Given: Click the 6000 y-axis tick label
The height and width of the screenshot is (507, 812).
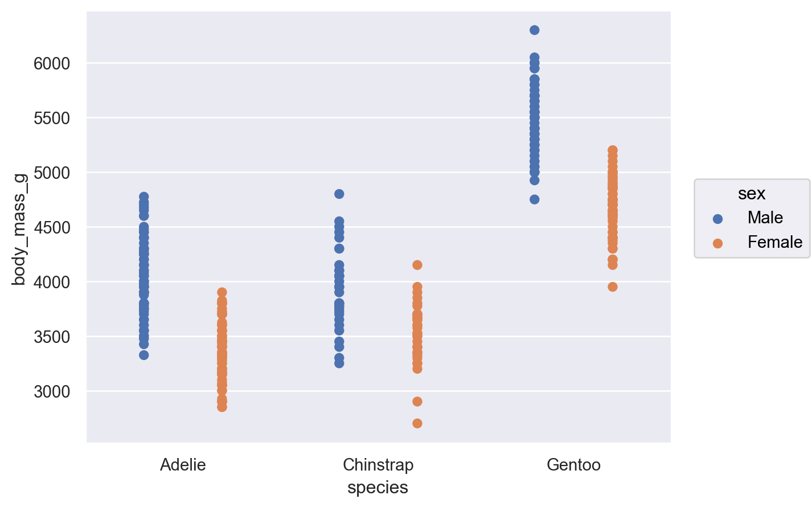Looking at the screenshot, I should (51, 63).
